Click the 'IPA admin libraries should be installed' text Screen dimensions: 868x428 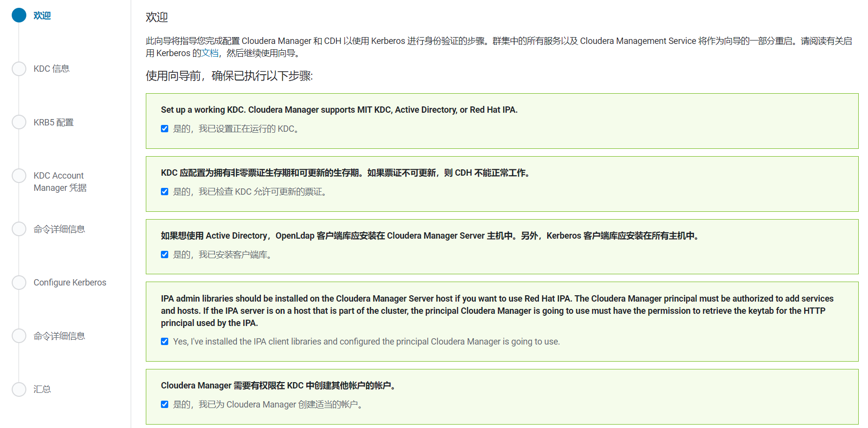[x=497, y=311]
